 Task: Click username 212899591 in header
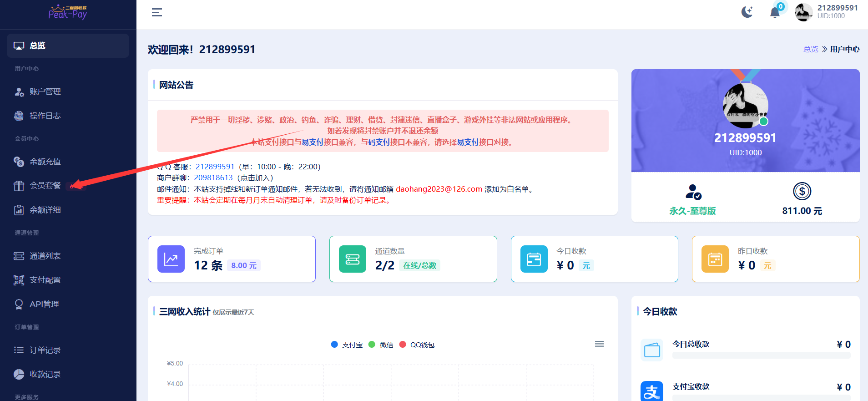coord(838,8)
